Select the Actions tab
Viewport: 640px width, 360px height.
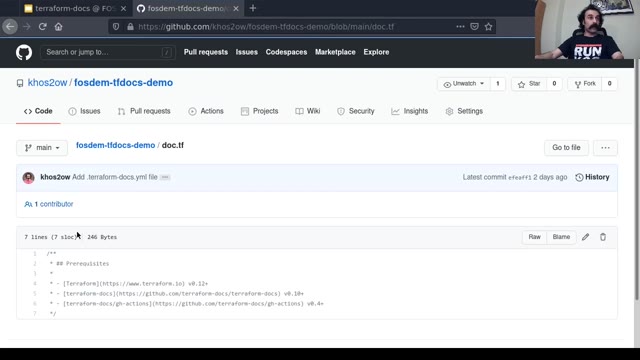[206, 111]
